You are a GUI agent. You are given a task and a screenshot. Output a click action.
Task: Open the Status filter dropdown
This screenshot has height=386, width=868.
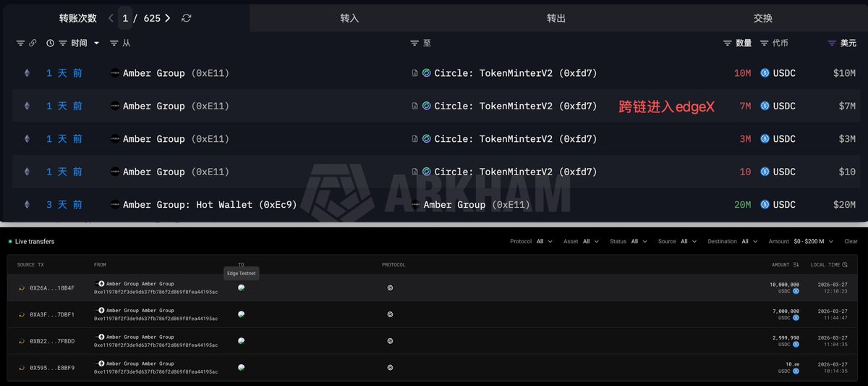click(x=629, y=241)
